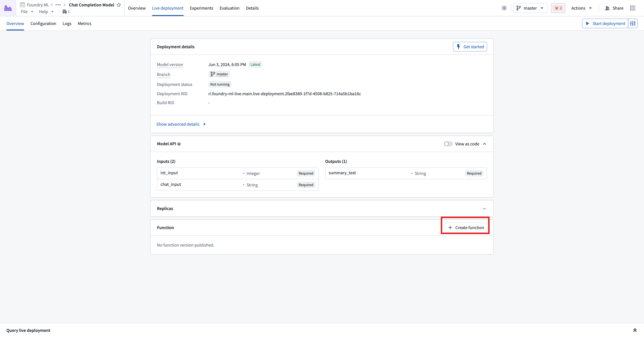Star the Chat Completion Model as favorite
Viewport: 644px width, 337px height.
point(119,5)
